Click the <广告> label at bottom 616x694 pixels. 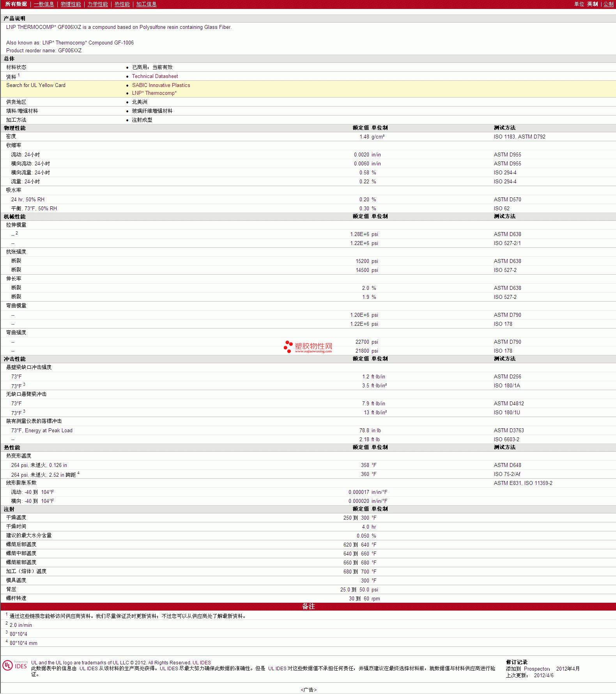pyautogui.click(x=308, y=690)
